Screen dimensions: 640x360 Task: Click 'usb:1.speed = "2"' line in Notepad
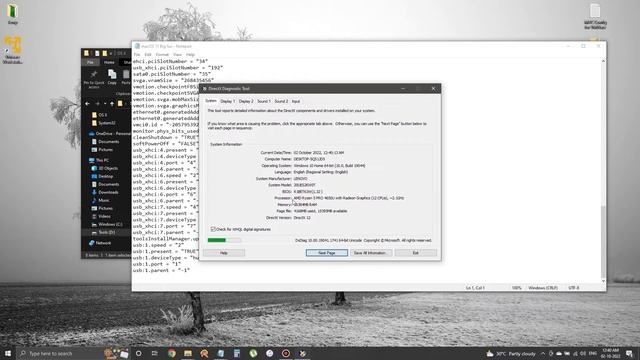coord(158,245)
